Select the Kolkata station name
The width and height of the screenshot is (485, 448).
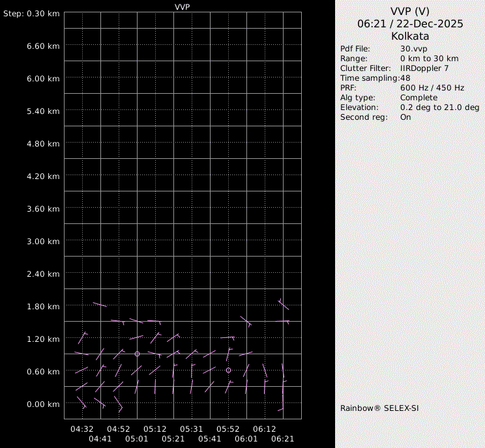point(410,36)
